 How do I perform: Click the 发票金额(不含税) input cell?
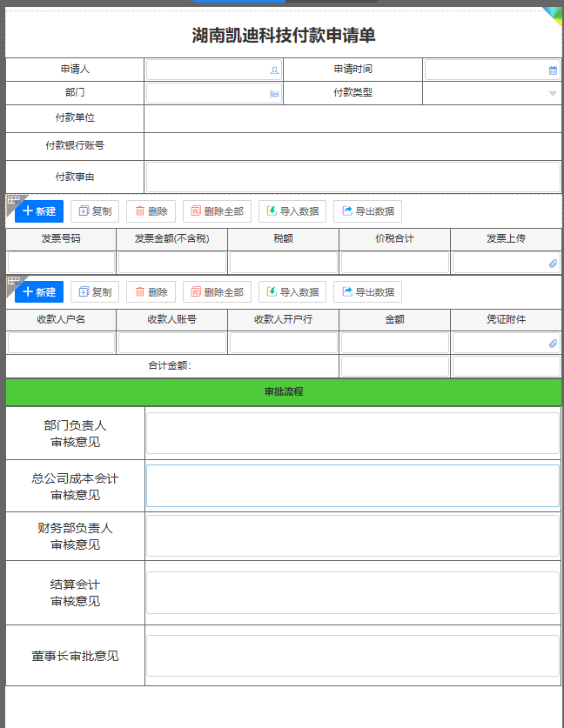click(x=172, y=263)
